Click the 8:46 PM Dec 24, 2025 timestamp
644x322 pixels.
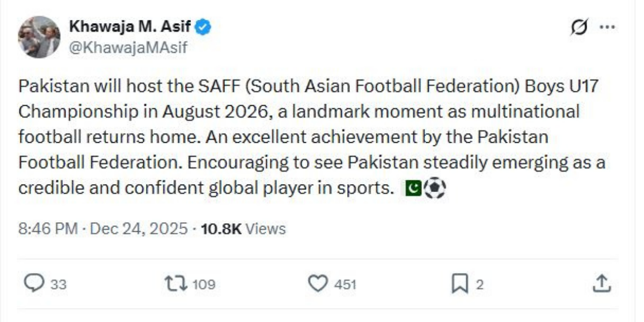105,229
